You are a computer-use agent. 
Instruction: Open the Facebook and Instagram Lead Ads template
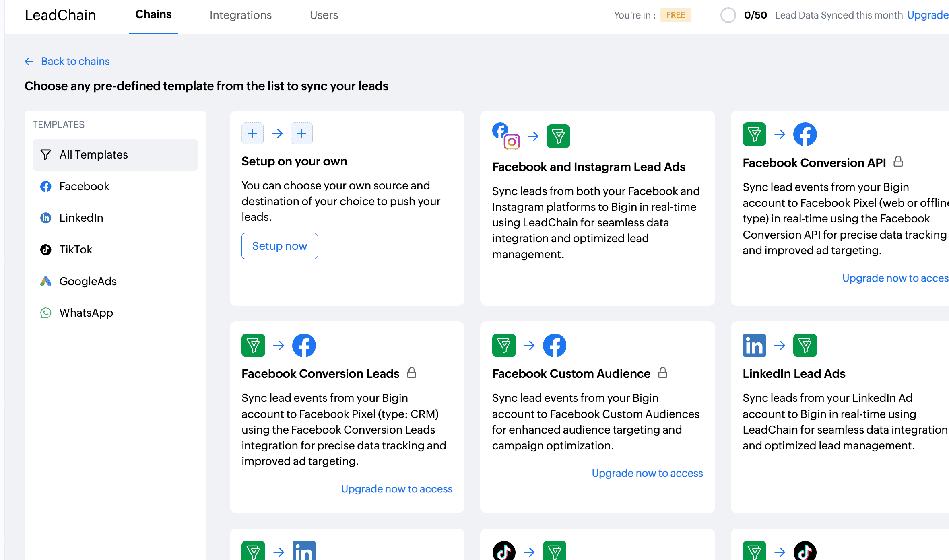(588, 167)
